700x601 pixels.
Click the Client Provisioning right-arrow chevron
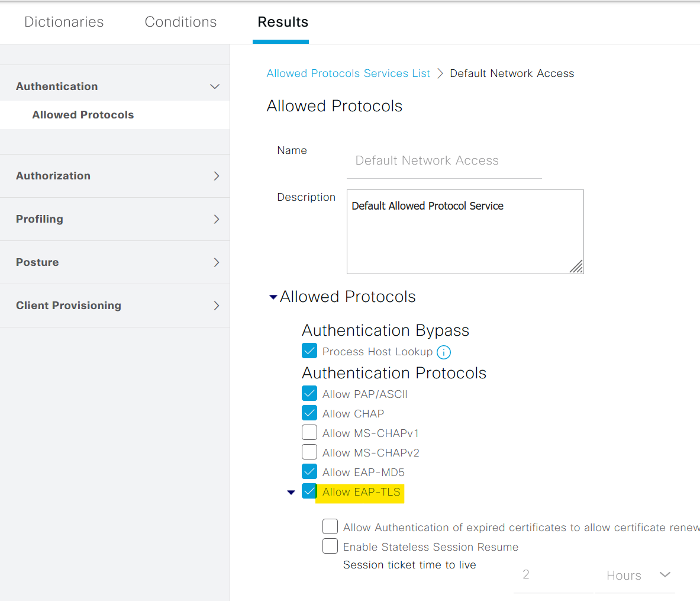(217, 306)
